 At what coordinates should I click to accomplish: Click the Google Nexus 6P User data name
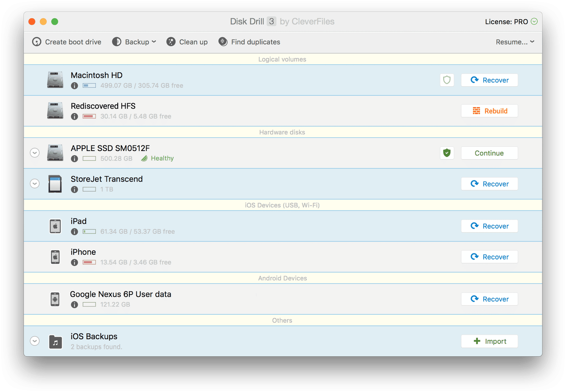tap(121, 294)
